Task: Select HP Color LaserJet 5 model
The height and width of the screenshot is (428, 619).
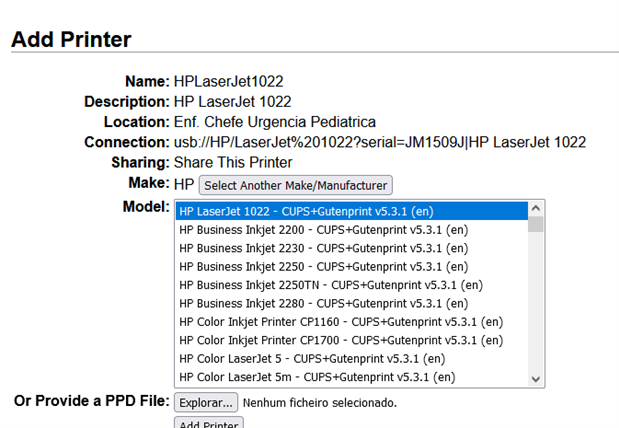Action: tap(312, 358)
